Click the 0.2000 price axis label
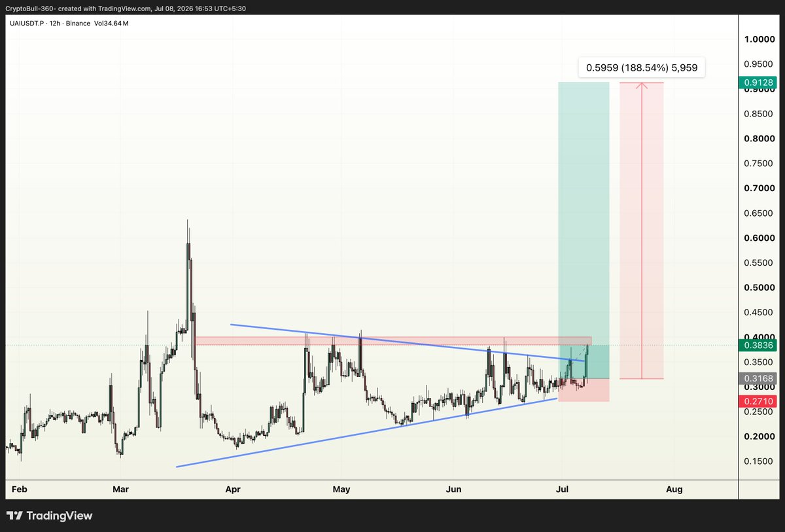 click(x=759, y=436)
